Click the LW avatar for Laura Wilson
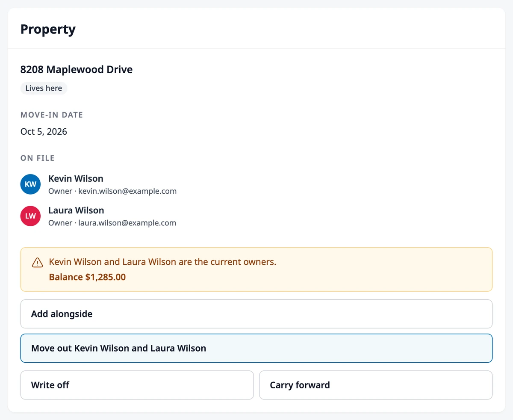Viewport: 513px width, 420px height. (30, 216)
